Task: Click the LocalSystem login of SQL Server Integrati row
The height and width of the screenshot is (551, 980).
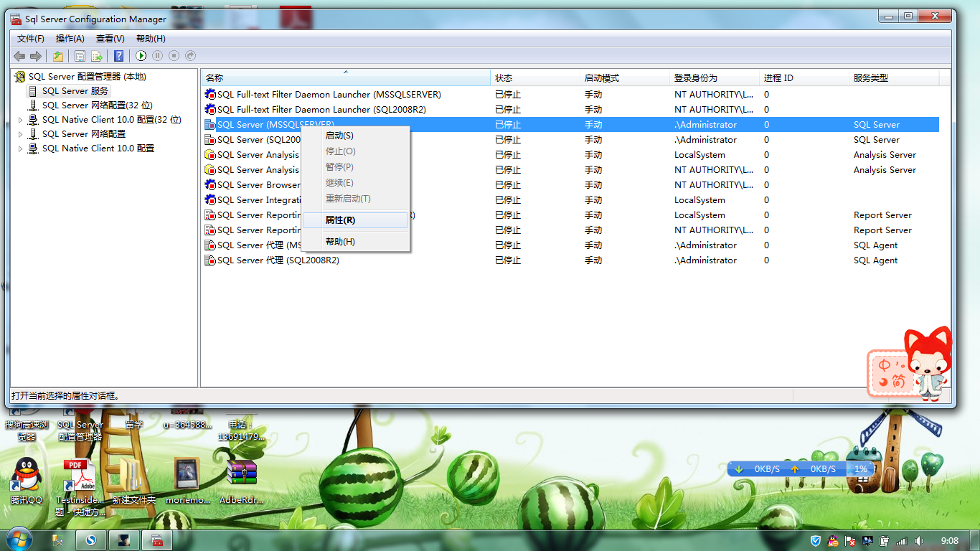Action: (x=699, y=200)
